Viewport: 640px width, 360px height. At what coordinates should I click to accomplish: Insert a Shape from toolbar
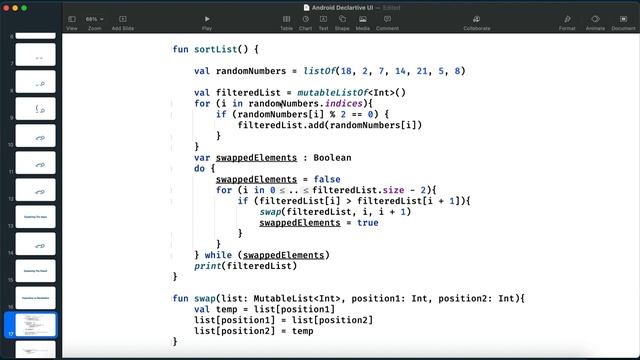pos(342,23)
